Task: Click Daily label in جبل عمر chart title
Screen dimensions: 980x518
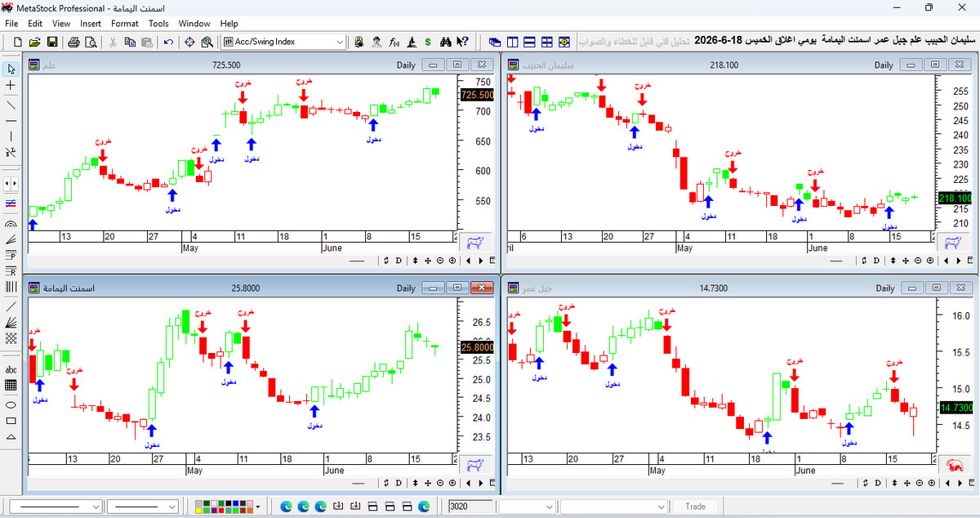Action: point(884,288)
